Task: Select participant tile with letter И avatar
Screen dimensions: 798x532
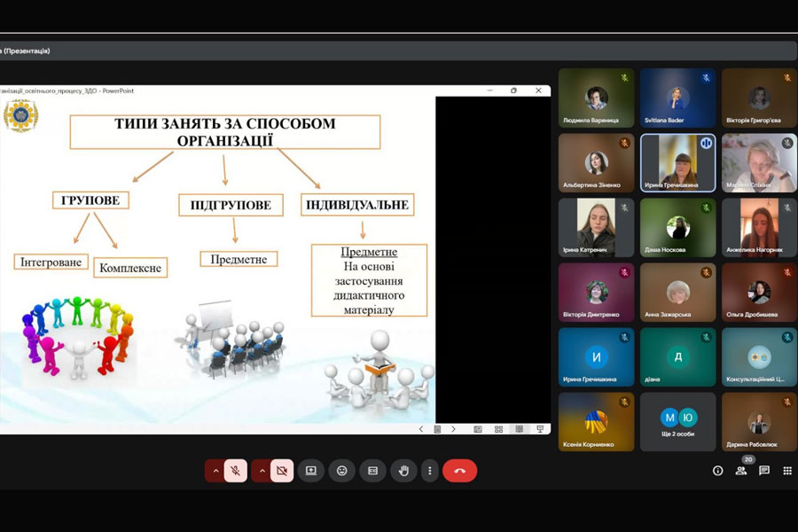Action: tap(597, 356)
